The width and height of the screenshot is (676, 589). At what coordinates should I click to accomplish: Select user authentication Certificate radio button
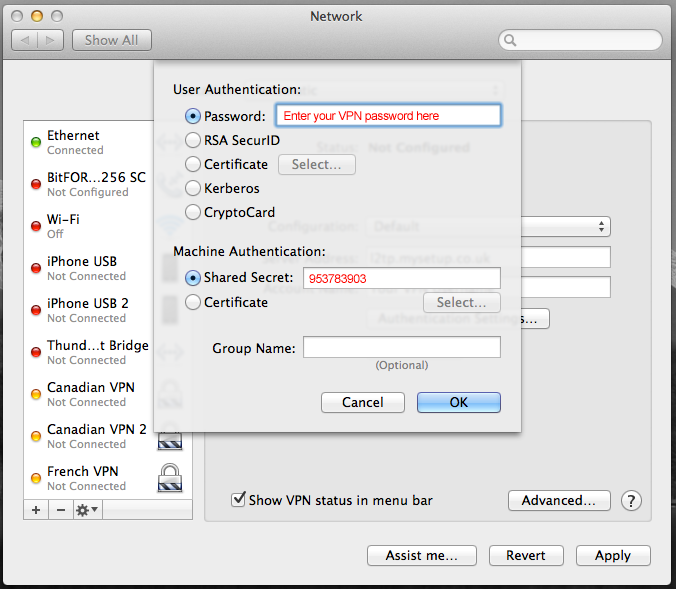(193, 164)
